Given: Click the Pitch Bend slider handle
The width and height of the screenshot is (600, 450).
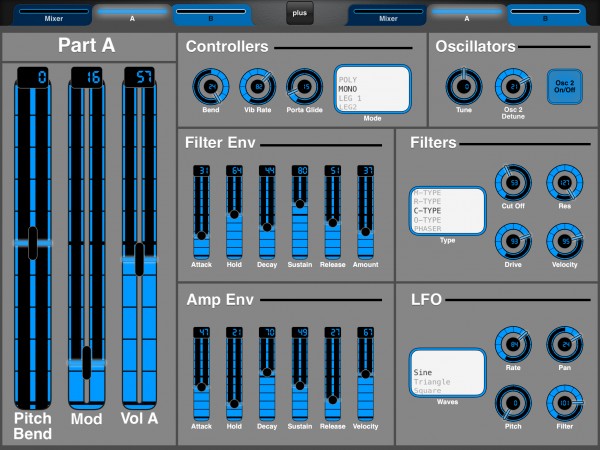Looking at the screenshot, I should [33, 243].
